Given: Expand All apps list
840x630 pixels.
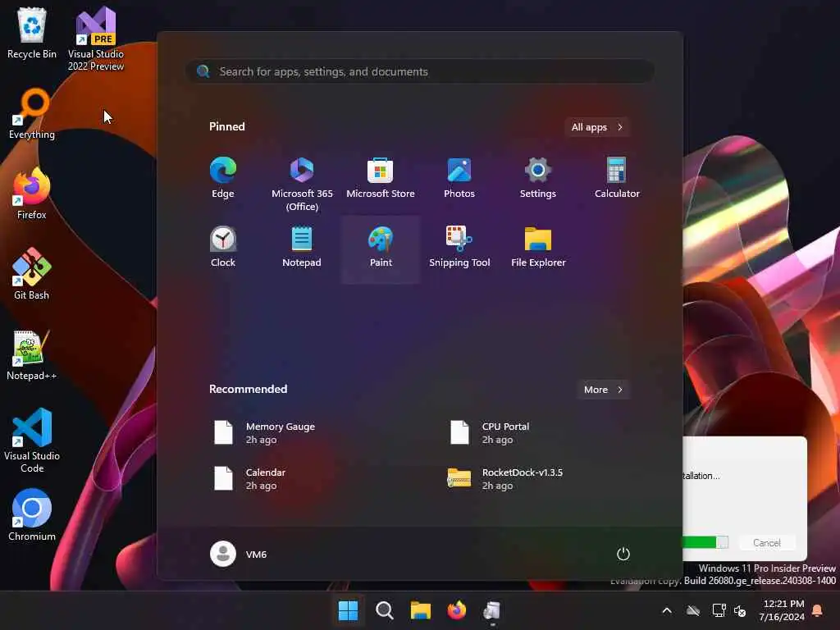Looking at the screenshot, I should [x=597, y=127].
